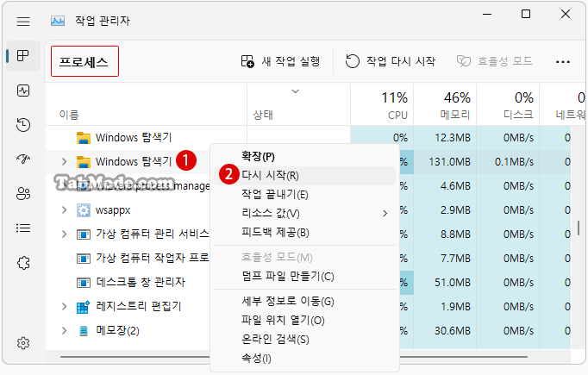The width and height of the screenshot is (588, 375).
Task: Select the Processes sidebar icon
Action: tap(23, 56)
